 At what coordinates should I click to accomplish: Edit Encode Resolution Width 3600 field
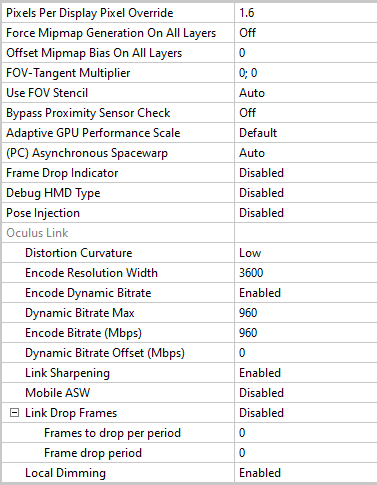[306, 273]
